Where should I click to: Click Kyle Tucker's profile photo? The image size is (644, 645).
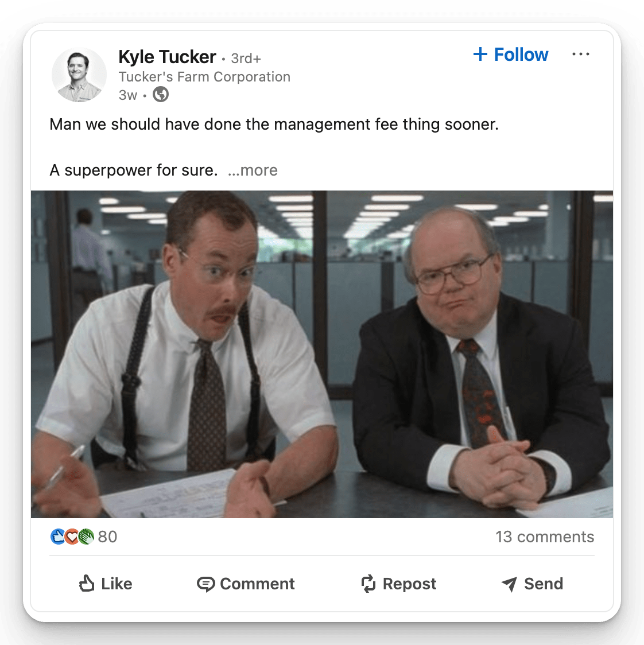tap(79, 75)
